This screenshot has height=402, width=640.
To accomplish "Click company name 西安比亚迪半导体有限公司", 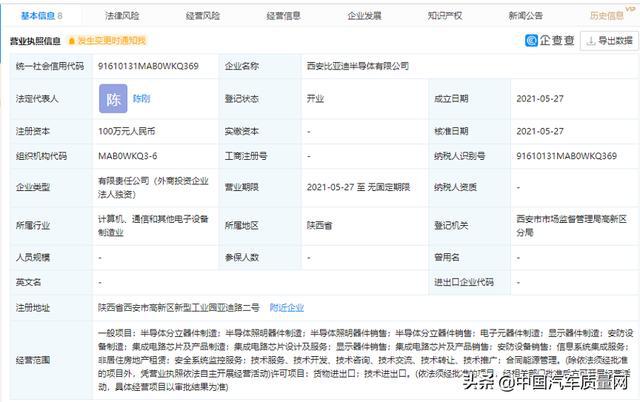I will [358, 66].
